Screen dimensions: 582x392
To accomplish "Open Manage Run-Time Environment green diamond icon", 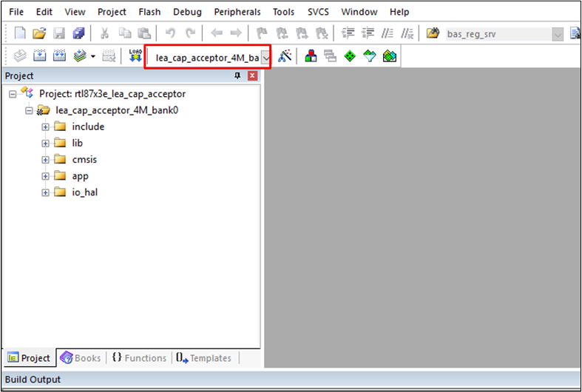I will 350,56.
